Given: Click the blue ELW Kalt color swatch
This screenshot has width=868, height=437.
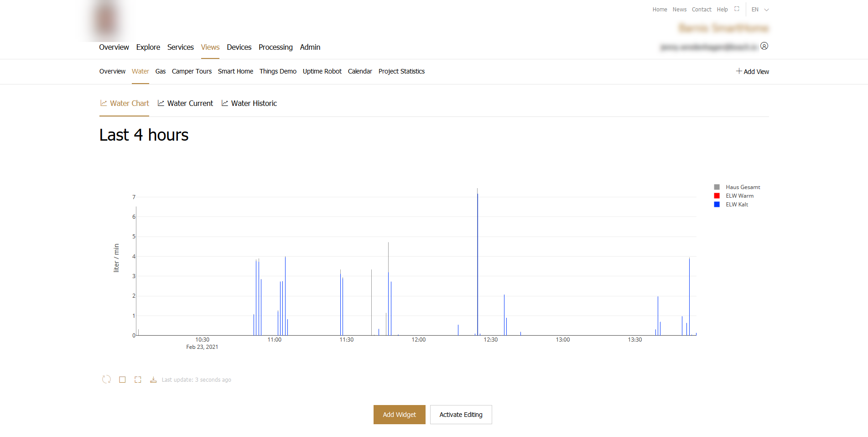Looking at the screenshot, I should (x=717, y=205).
